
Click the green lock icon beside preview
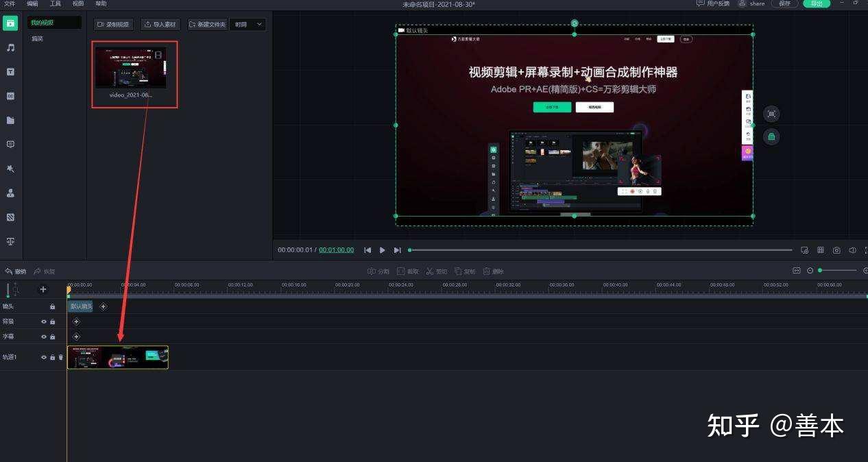click(x=771, y=136)
